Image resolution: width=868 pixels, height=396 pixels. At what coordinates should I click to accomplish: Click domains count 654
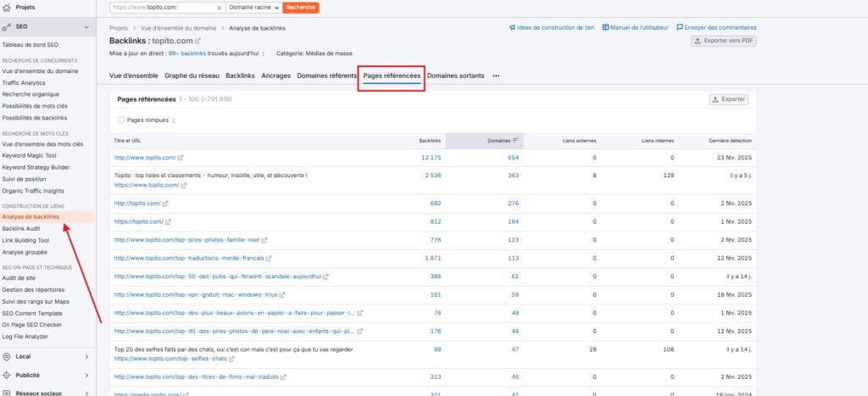pyautogui.click(x=513, y=158)
